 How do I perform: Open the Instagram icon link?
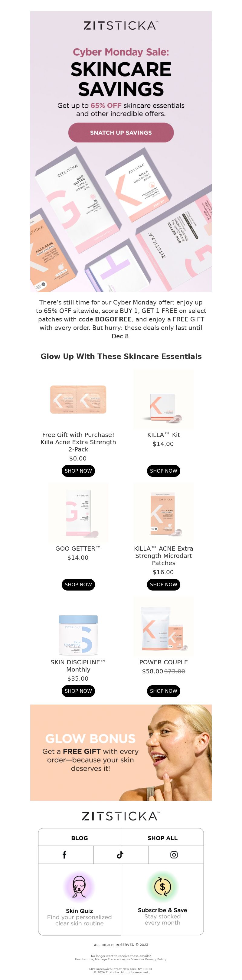point(174,855)
